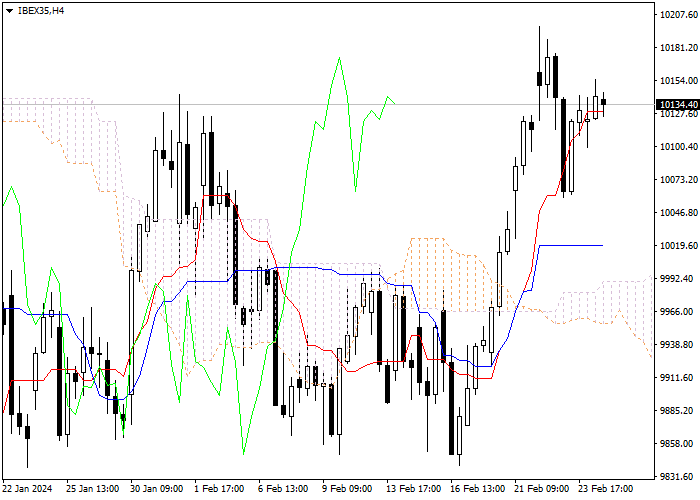Click price scale value 9938.80
The width and height of the screenshot is (700, 500).
[x=679, y=345]
